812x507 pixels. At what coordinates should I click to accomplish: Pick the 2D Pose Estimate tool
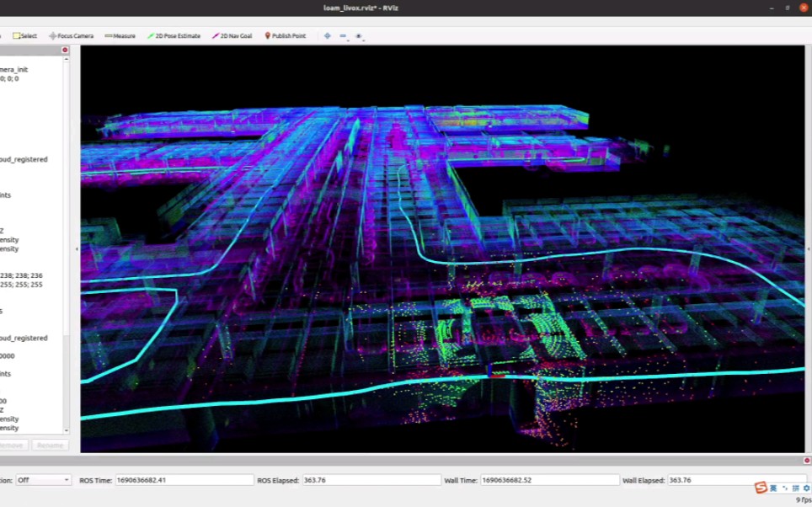(x=174, y=36)
